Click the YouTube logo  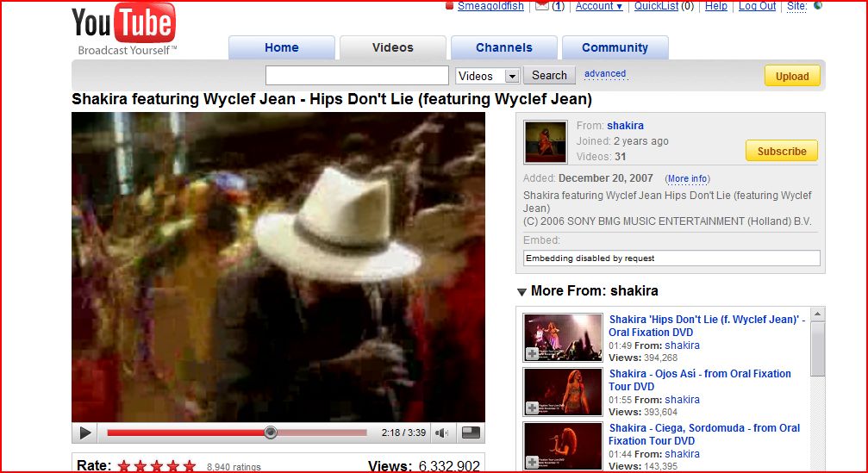(124, 28)
